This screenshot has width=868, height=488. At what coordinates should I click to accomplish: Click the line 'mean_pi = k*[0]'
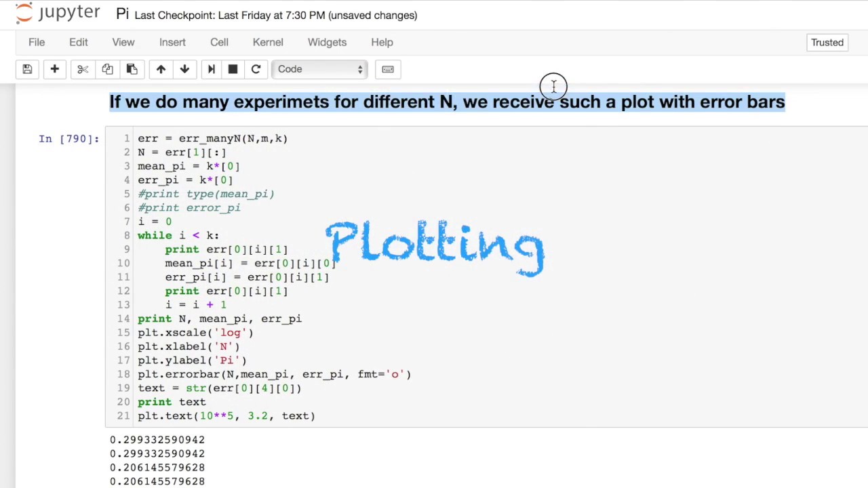189,166
